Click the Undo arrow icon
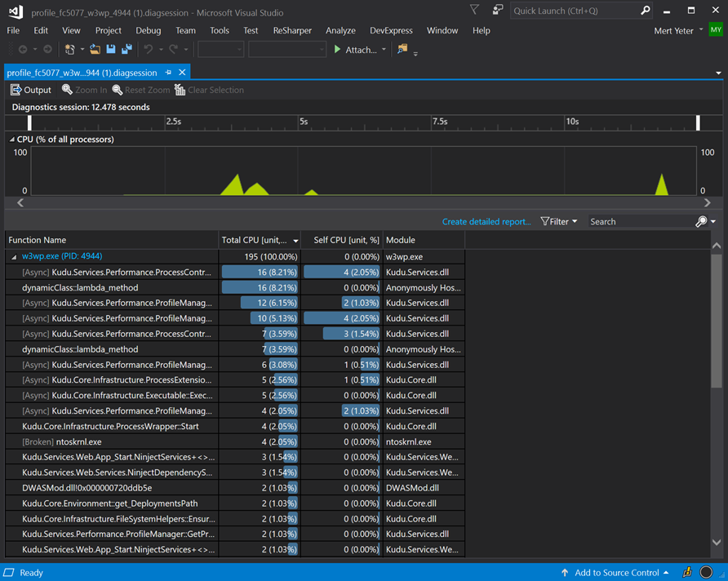 pos(148,49)
